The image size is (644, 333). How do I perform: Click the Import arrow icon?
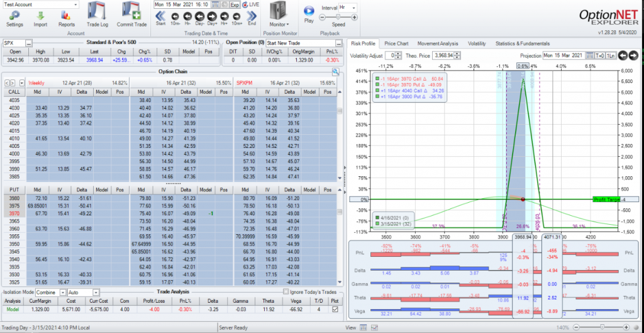(40, 15)
